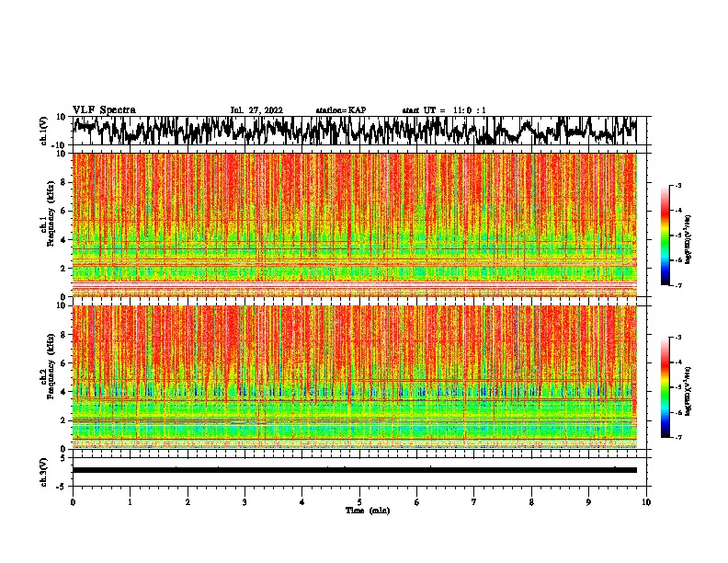
Task: Click the "-7" label on ch.2 colorbar
Action: click(677, 437)
